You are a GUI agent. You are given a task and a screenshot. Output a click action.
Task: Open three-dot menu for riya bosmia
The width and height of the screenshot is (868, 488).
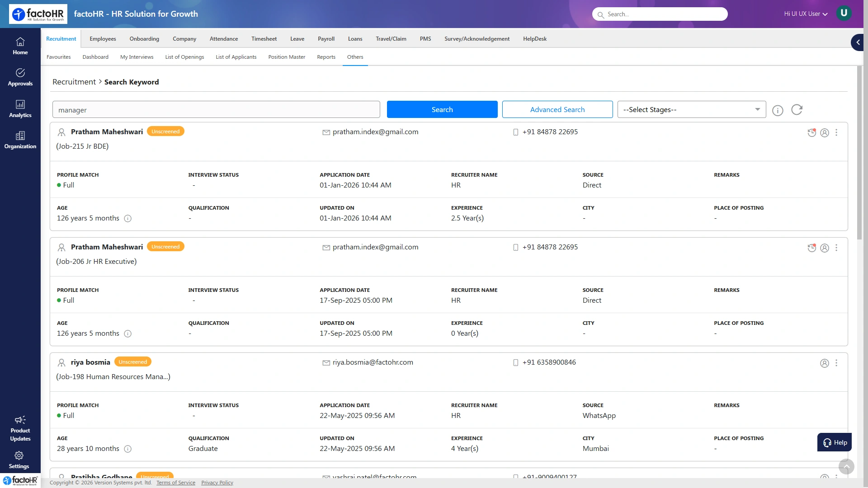point(836,363)
